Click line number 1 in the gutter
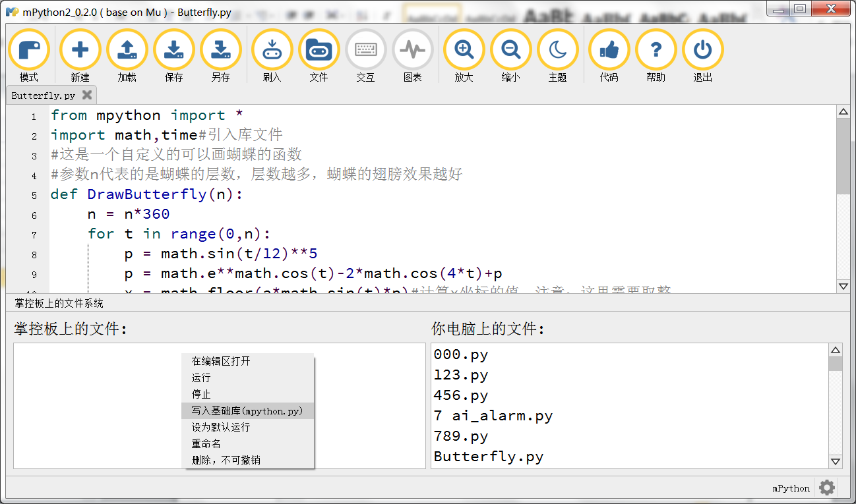The height and width of the screenshot is (504, 856). [x=34, y=117]
